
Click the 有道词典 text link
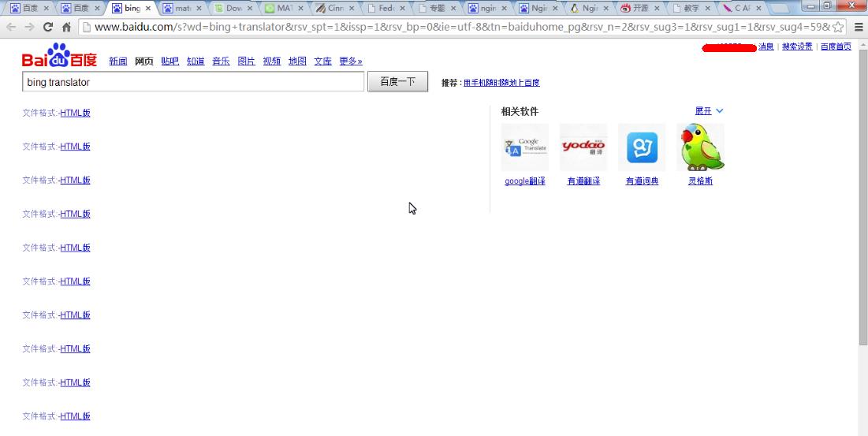643,181
